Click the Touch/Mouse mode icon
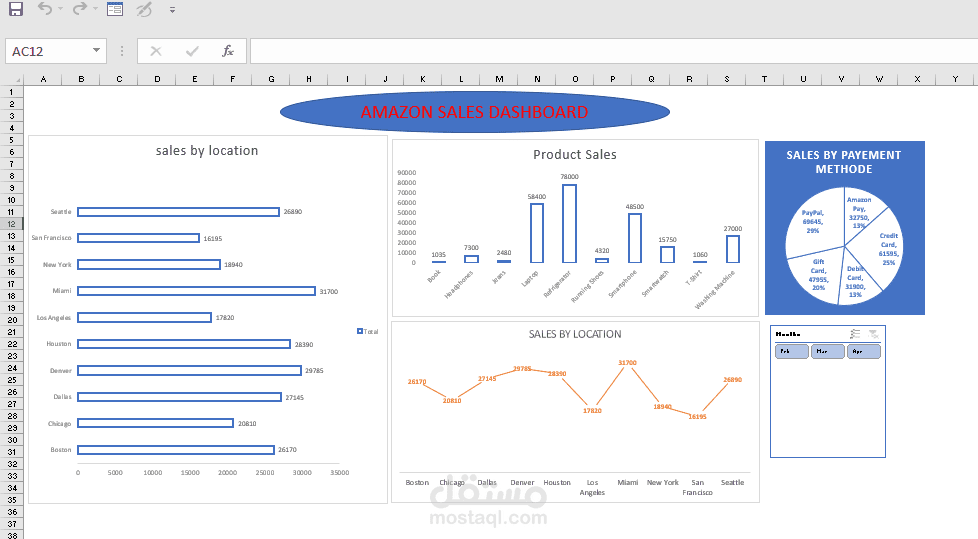 click(x=144, y=9)
